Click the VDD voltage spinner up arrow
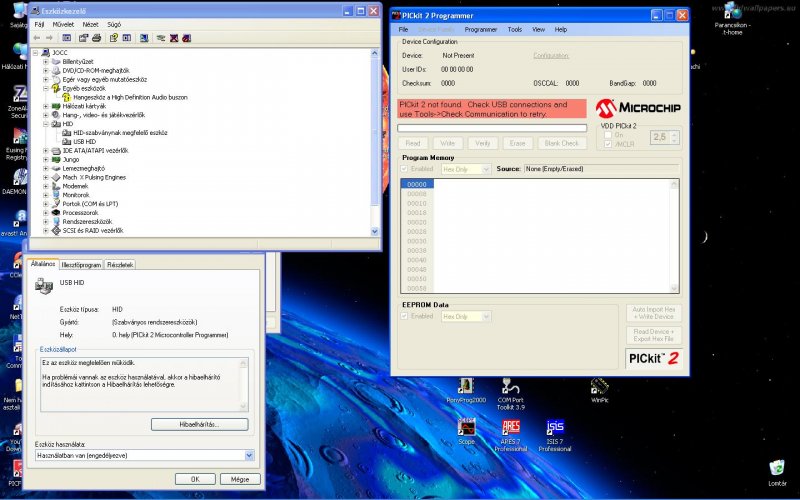The height and width of the screenshot is (500, 800). (x=674, y=134)
